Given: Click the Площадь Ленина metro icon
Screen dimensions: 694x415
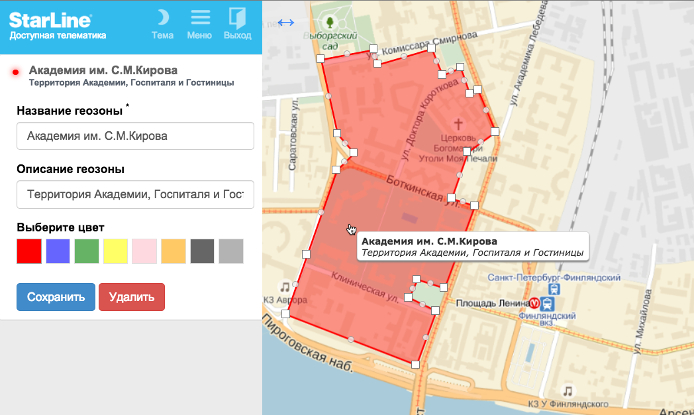Looking at the screenshot, I should click(x=535, y=303).
